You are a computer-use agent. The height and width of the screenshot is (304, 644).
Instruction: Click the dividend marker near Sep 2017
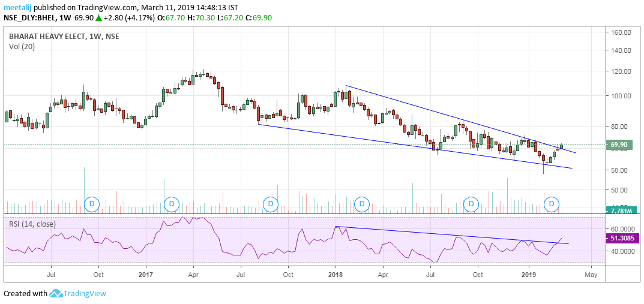tap(270, 203)
